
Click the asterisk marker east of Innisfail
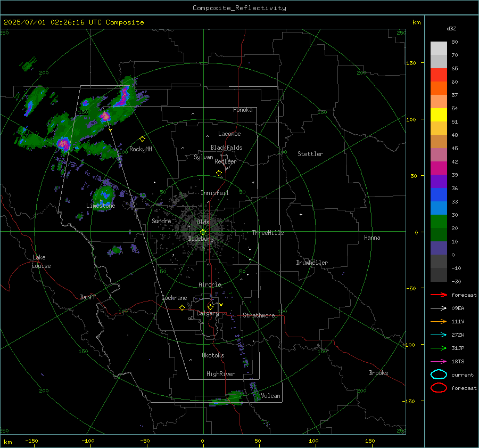(x=253, y=183)
